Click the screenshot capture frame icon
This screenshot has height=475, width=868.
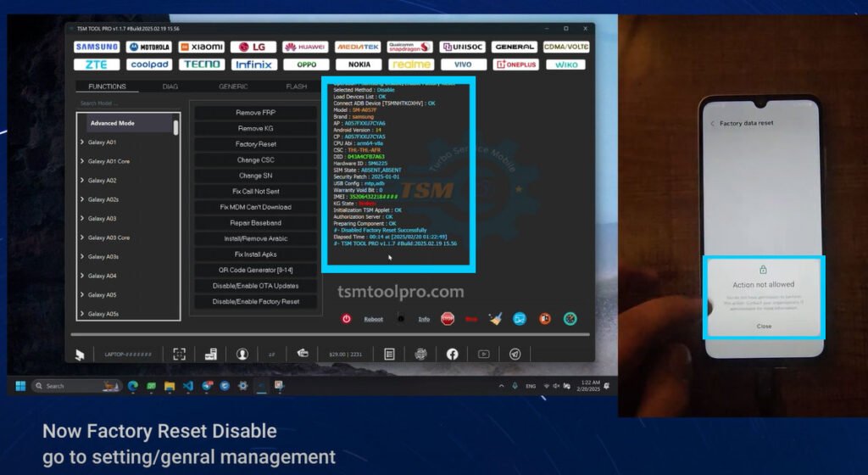click(180, 355)
